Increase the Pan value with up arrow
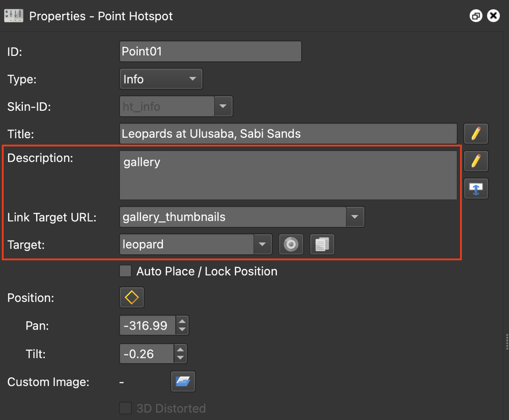The height and width of the screenshot is (420, 509). tap(182, 321)
